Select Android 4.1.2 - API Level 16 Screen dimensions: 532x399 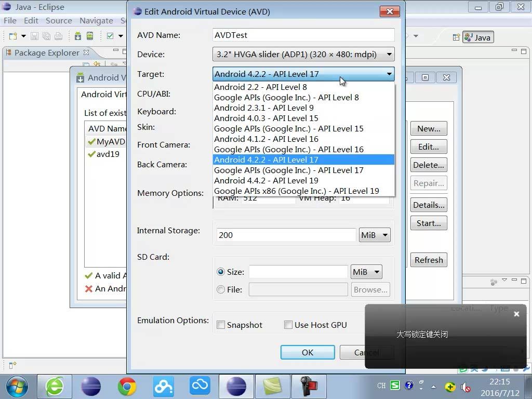(303, 139)
